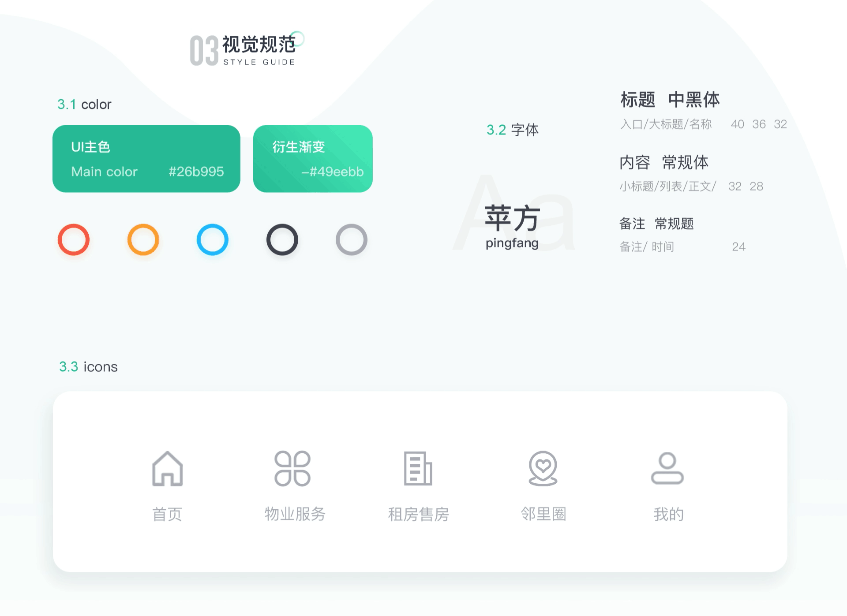This screenshot has height=616, width=847.
Task: Click the 3.3 icons section label
Action: pos(88,367)
